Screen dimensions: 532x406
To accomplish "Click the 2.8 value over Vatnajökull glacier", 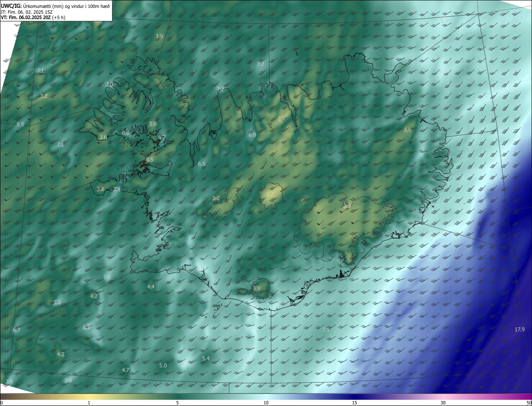I will click(x=347, y=206).
